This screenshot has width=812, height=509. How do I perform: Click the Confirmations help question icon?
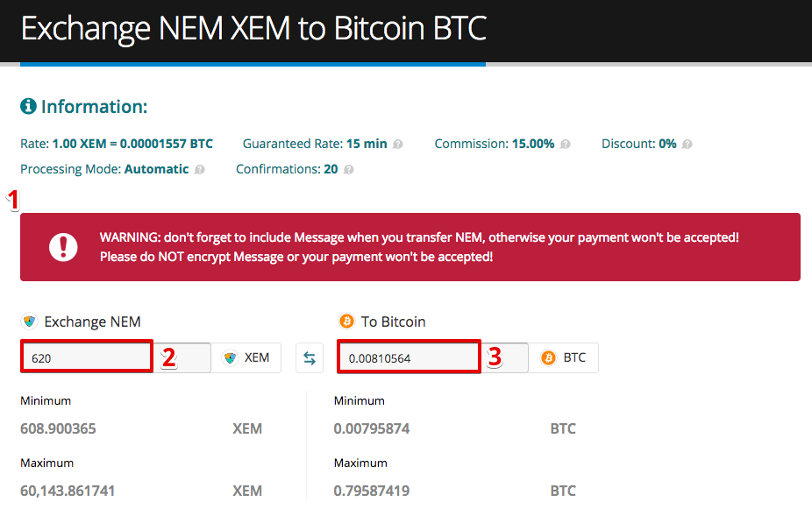(x=348, y=170)
